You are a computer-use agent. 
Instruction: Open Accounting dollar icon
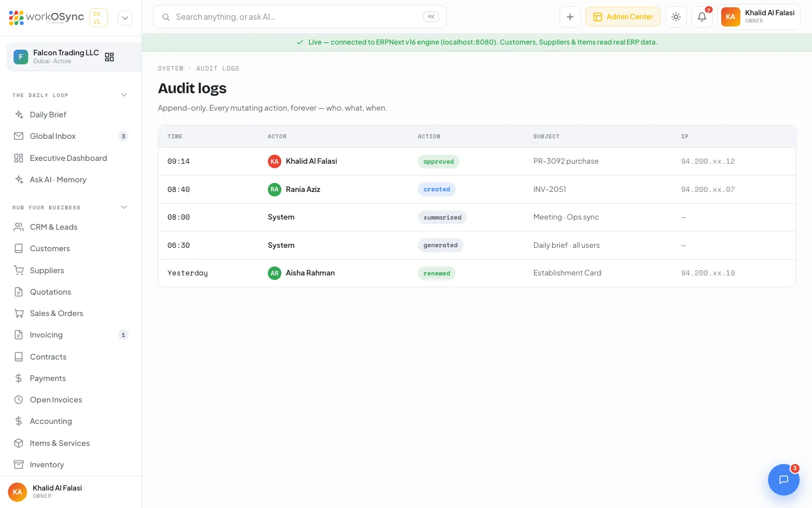19,421
